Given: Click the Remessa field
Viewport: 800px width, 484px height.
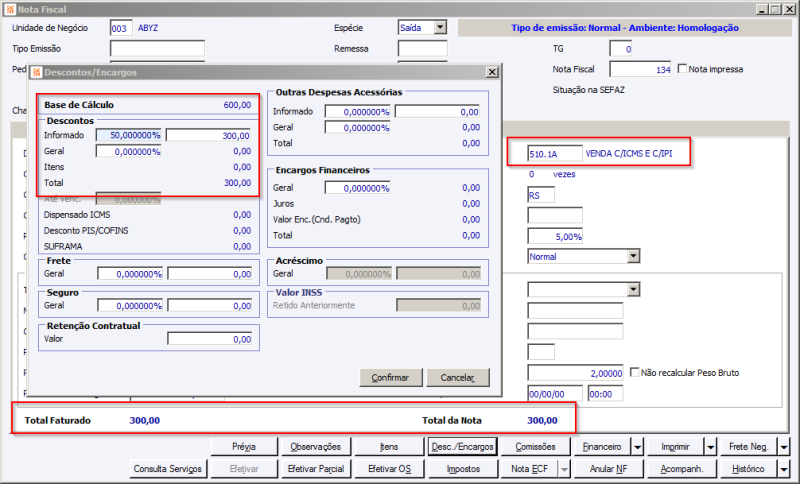Looking at the screenshot, I should click(423, 48).
